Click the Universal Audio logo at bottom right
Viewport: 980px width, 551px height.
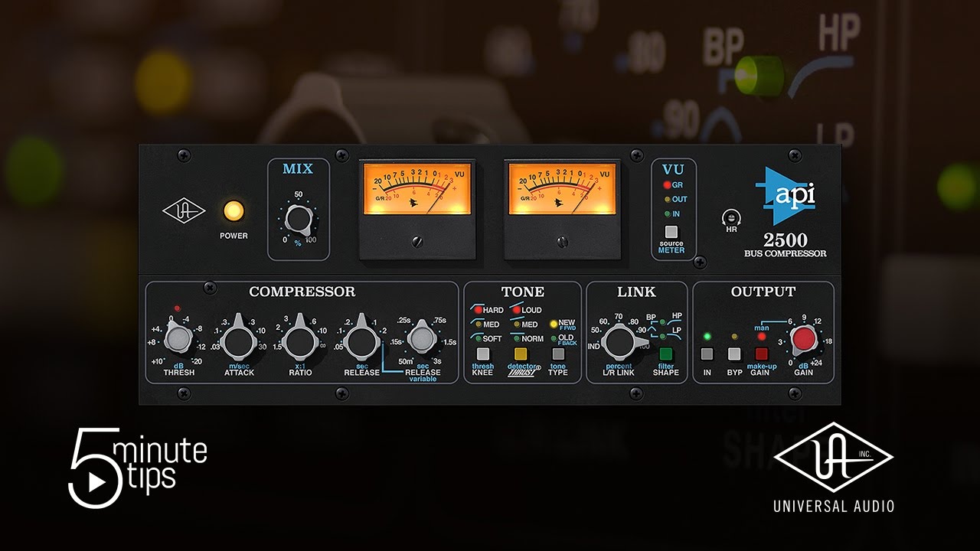coord(833,467)
